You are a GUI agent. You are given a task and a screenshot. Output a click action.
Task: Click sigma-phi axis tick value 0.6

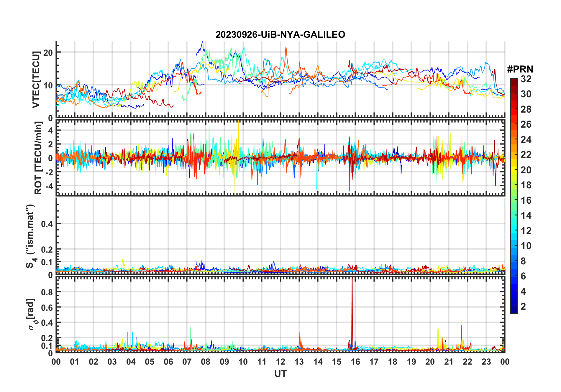pos(47,307)
